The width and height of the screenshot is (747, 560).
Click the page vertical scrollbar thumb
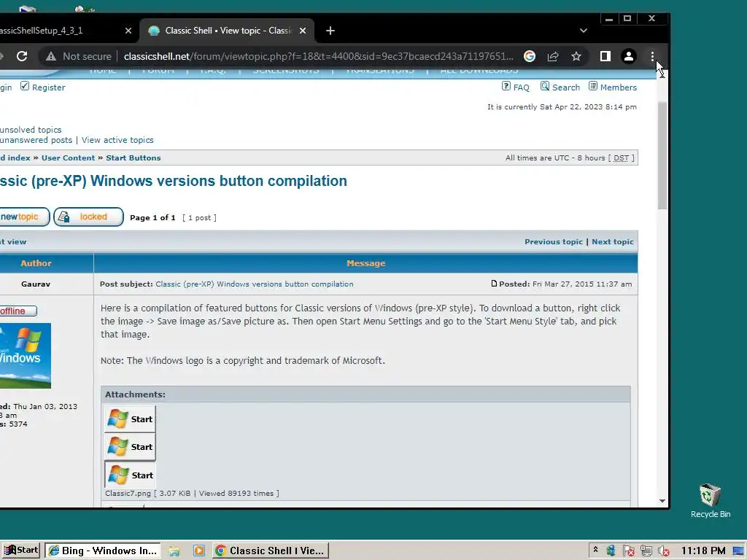(x=662, y=155)
